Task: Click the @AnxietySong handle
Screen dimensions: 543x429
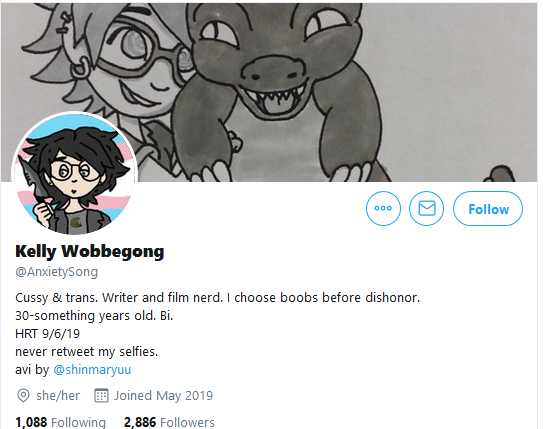Action: (56, 272)
